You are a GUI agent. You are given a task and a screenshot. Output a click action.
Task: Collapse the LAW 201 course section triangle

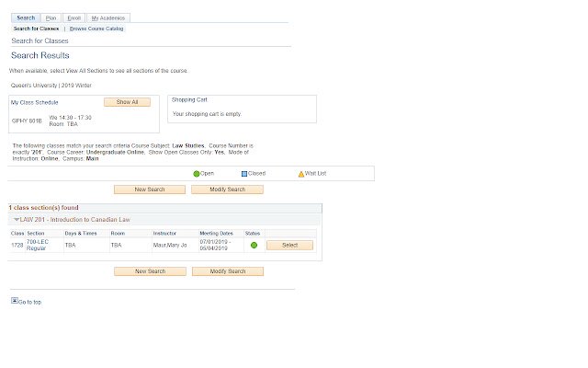point(17,219)
